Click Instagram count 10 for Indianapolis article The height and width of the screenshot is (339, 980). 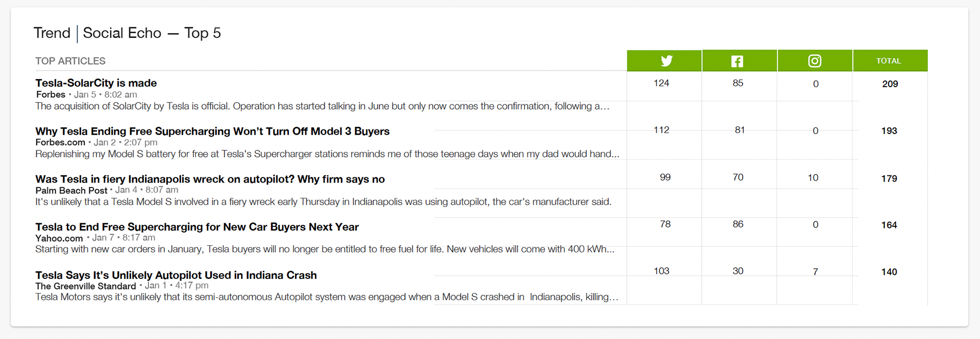pyautogui.click(x=813, y=178)
